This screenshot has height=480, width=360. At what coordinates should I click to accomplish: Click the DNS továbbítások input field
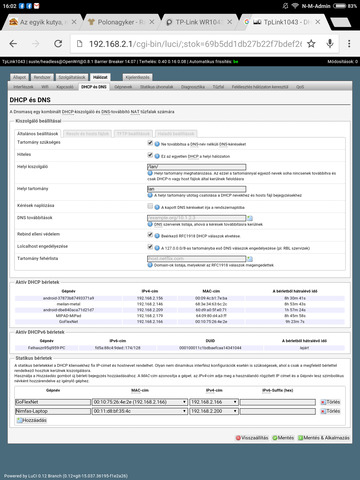pyautogui.click(x=197, y=218)
